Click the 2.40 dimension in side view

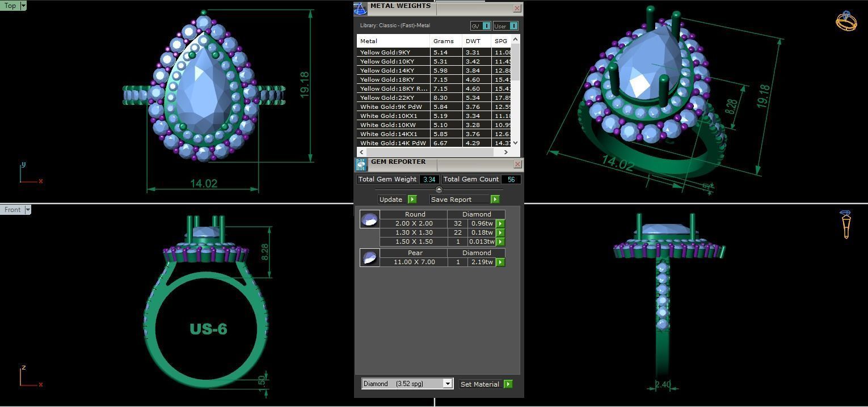click(663, 384)
